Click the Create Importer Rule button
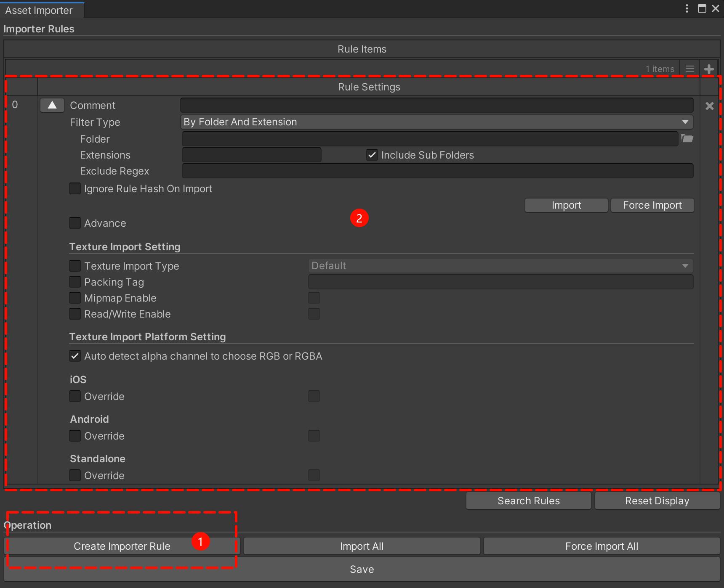 tap(122, 546)
